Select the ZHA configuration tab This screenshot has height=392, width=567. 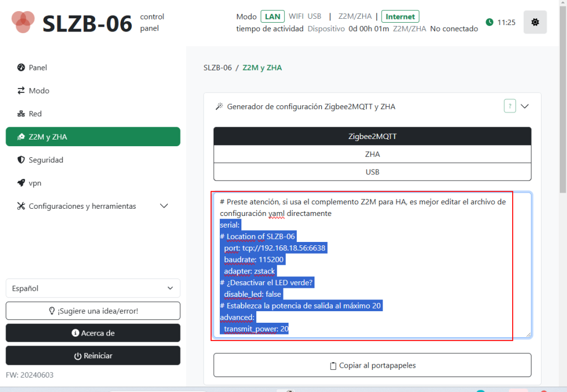click(372, 154)
